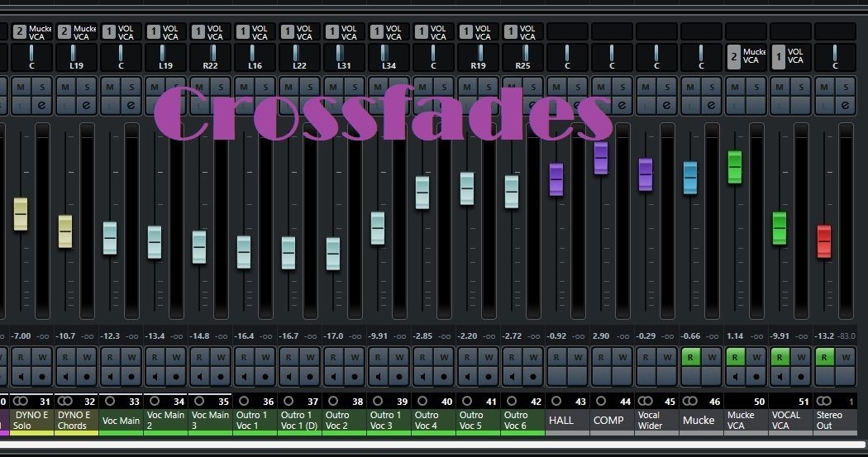Image resolution: width=868 pixels, height=457 pixels.
Task: Click the red Stereo Out fader handle
Action: click(823, 240)
